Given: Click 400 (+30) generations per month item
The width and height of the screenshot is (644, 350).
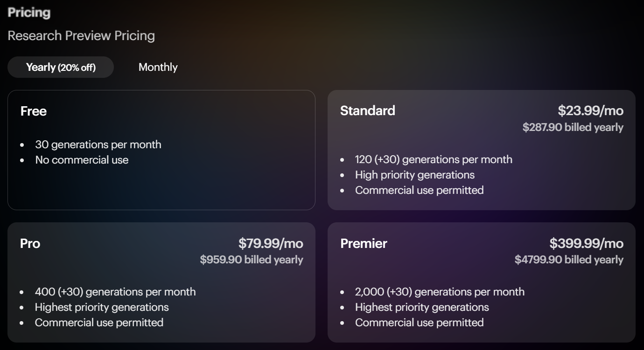Looking at the screenshot, I should coord(115,292).
